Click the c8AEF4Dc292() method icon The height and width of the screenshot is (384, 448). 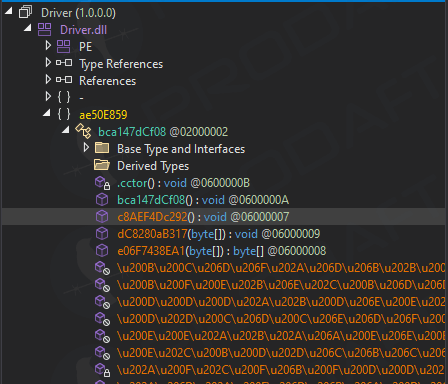(102, 217)
